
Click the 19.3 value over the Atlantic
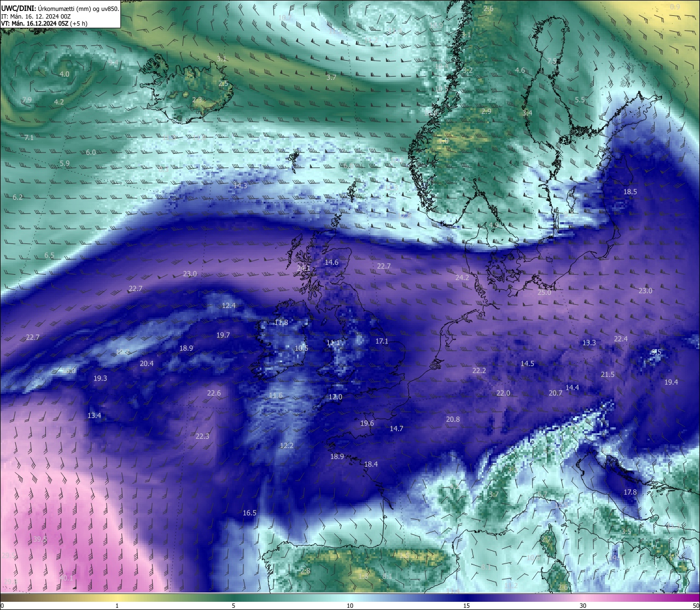pyautogui.click(x=100, y=379)
